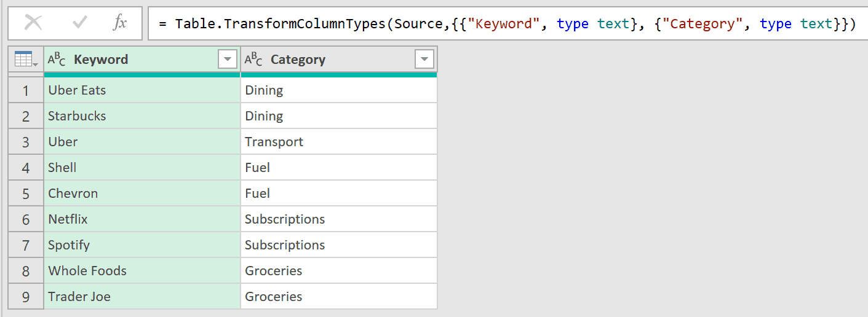Select row number 7
Image resolution: width=868 pixels, height=317 pixels.
(26, 245)
